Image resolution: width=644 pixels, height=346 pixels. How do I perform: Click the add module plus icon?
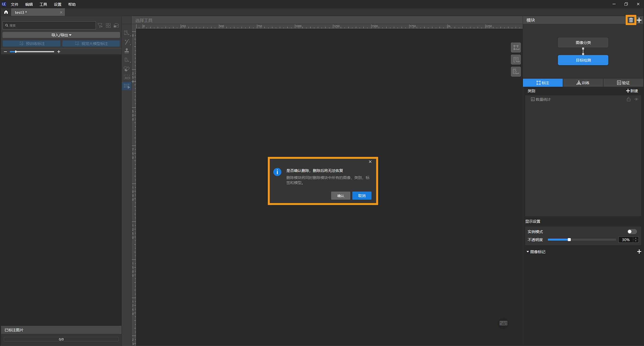(639, 20)
